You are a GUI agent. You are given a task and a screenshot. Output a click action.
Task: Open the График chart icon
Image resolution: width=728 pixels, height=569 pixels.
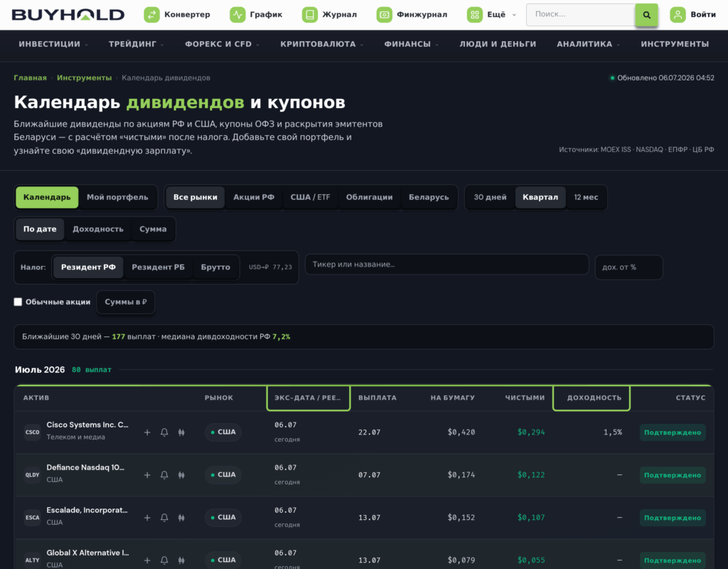[237, 15]
